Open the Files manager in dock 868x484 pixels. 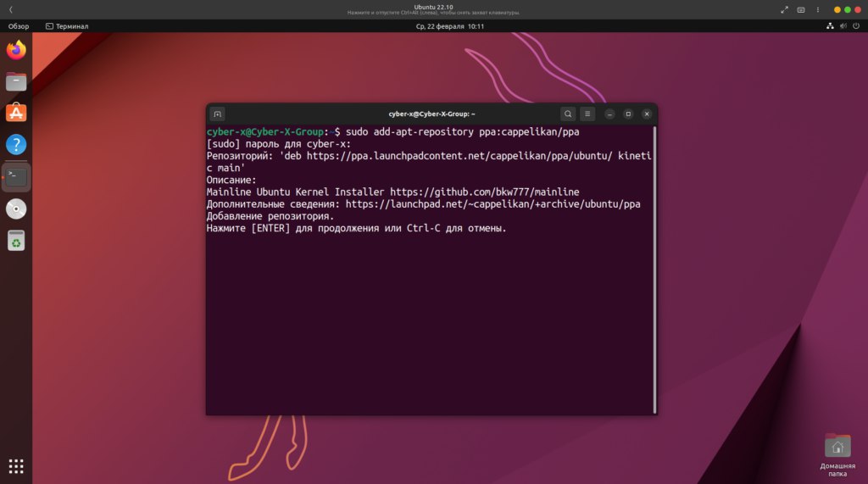pos(16,81)
